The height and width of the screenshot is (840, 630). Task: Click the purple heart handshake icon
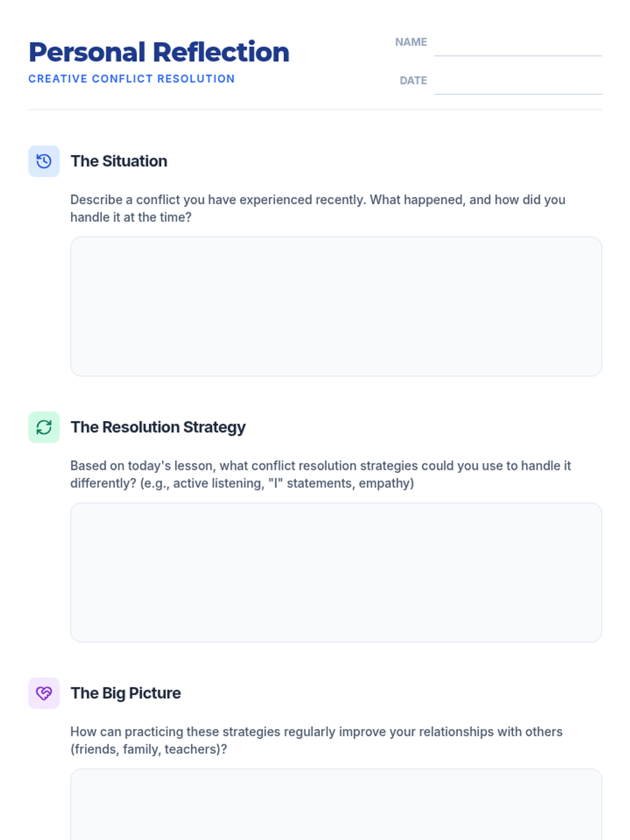pos(44,693)
